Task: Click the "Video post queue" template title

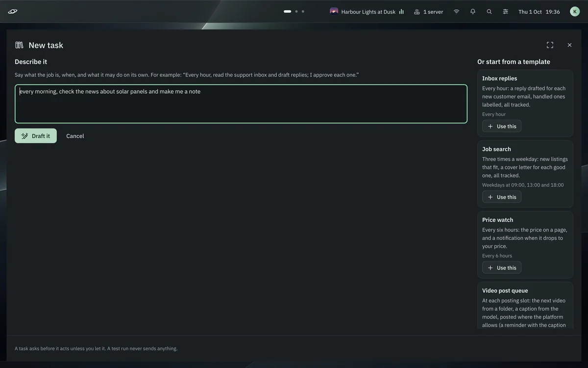Action: coord(505,290)
